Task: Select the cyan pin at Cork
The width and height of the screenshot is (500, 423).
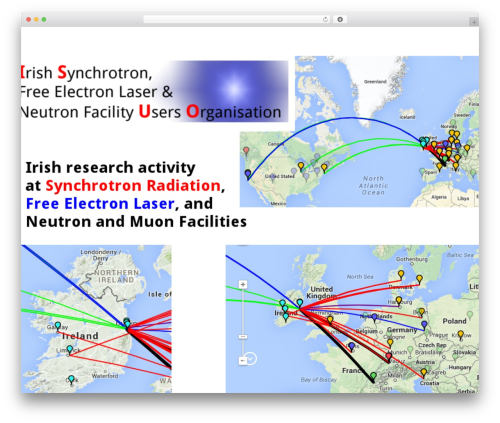Action: pyautogui.click(x=71, y=380)
